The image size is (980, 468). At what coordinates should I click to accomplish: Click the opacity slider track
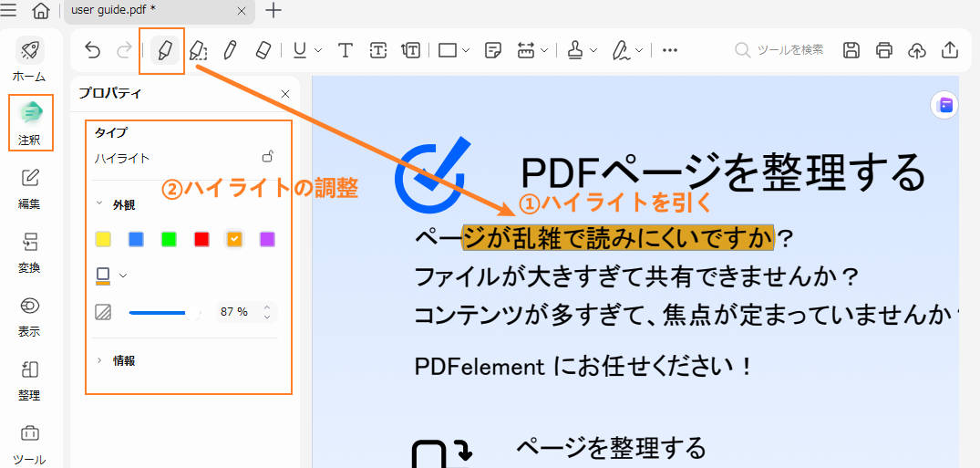coord(165,312)
